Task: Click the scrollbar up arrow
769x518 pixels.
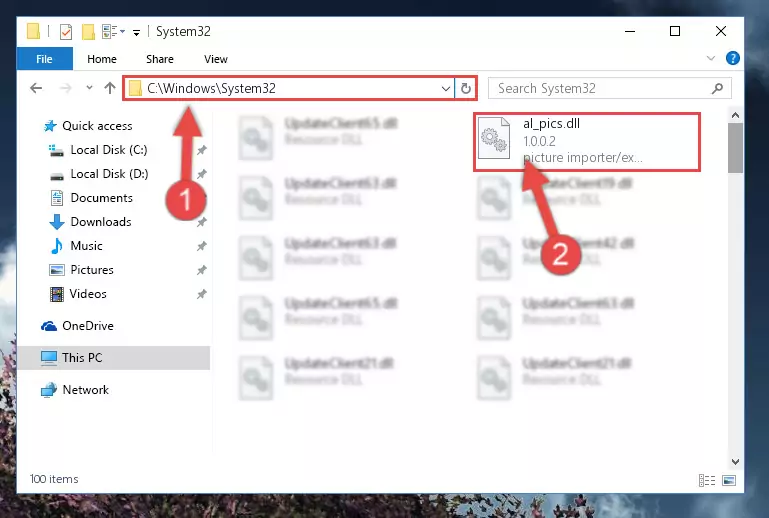Action: (735, 116)
